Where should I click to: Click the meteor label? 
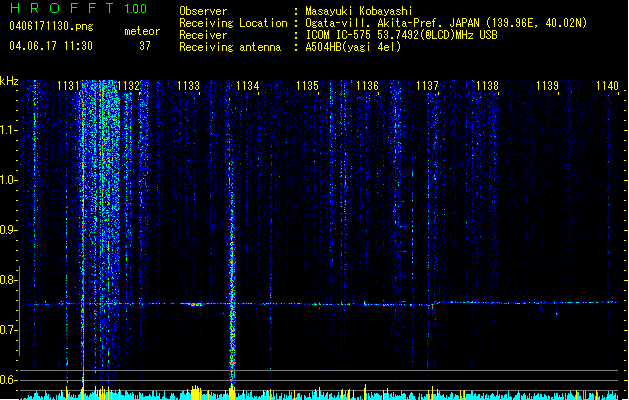click(x=142, y=31)
